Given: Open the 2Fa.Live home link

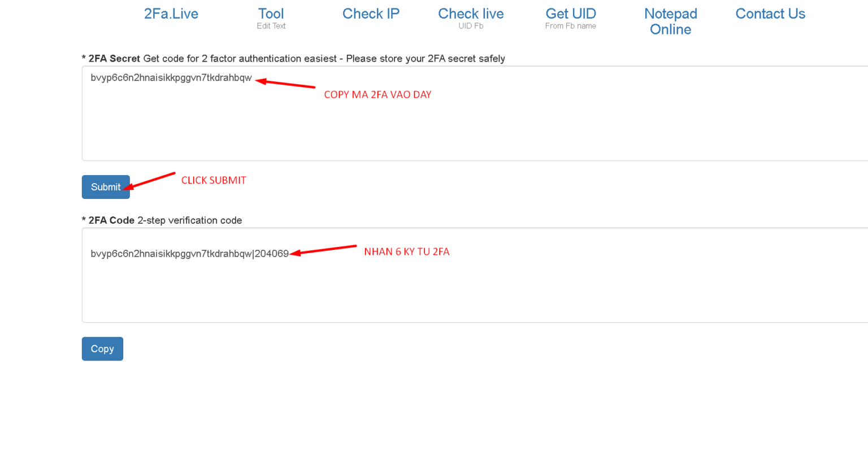Looking at the screenshot, I should click(171, 14).
